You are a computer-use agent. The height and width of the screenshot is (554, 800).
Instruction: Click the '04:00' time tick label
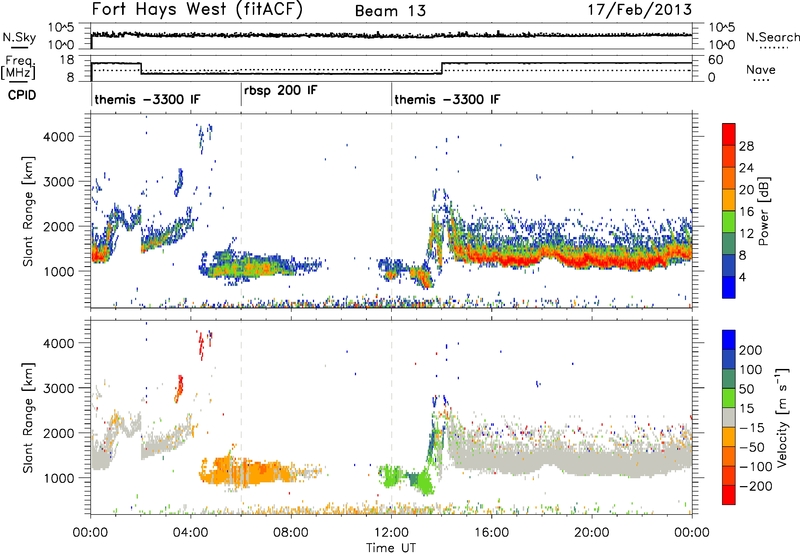coord(191,532)
